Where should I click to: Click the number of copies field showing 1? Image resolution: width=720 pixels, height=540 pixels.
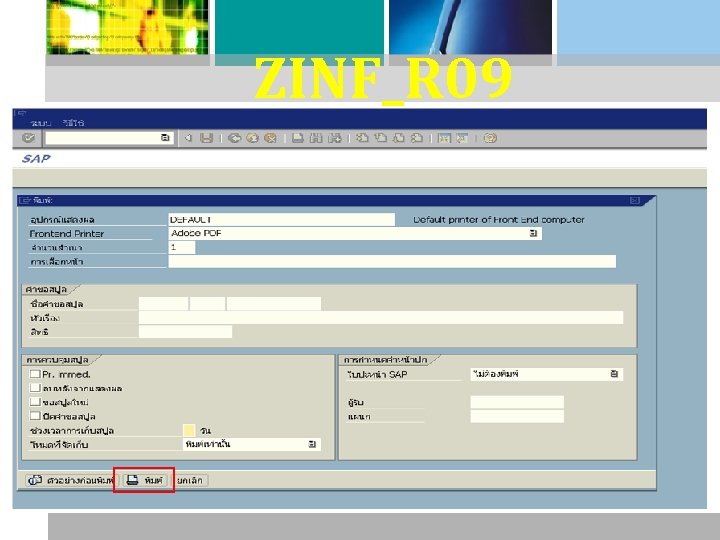pos(182,248)
